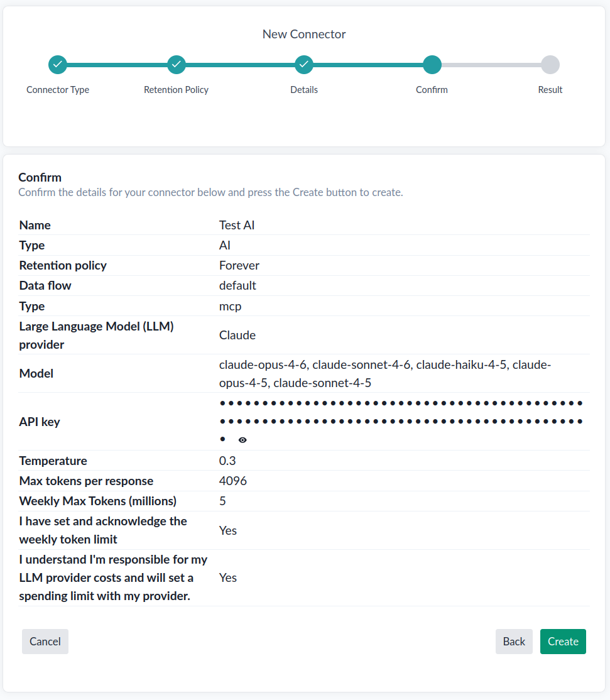
Task: Click the model list value text
Action: coord(385,374)
